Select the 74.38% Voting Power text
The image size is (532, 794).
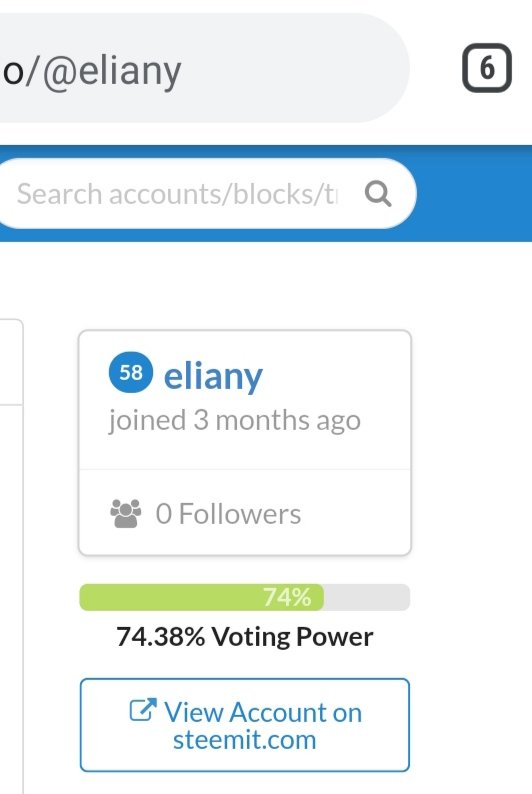pos(244,637)
